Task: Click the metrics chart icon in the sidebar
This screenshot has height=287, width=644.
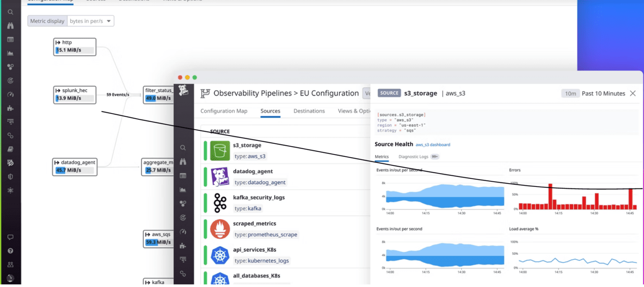Action: click(x=10, y=53)
